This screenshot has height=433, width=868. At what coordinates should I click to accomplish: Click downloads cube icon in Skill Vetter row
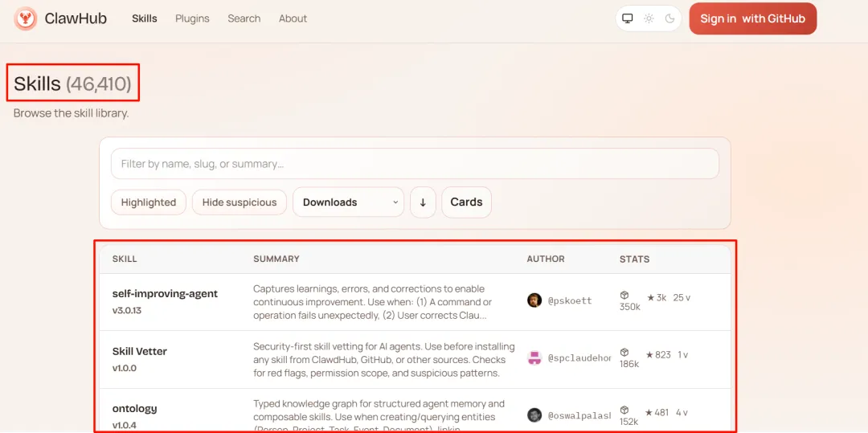(624, 353)
